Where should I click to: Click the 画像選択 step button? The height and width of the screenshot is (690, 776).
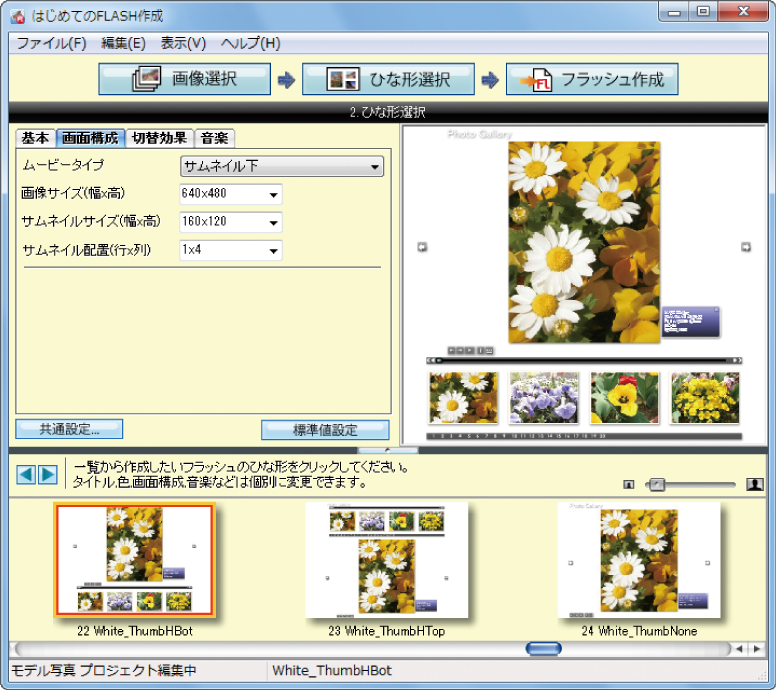pyautogui.click(x=184, y=80)
